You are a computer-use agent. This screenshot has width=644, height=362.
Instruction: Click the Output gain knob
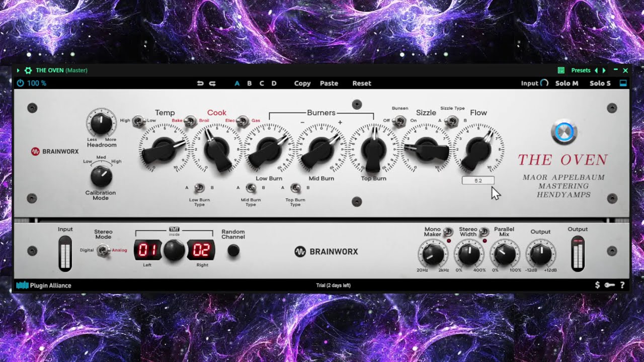[x=541, y=254]
